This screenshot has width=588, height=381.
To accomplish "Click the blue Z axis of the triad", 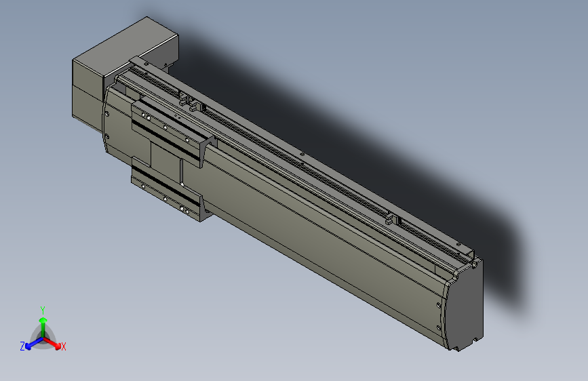I will [34, 344].
